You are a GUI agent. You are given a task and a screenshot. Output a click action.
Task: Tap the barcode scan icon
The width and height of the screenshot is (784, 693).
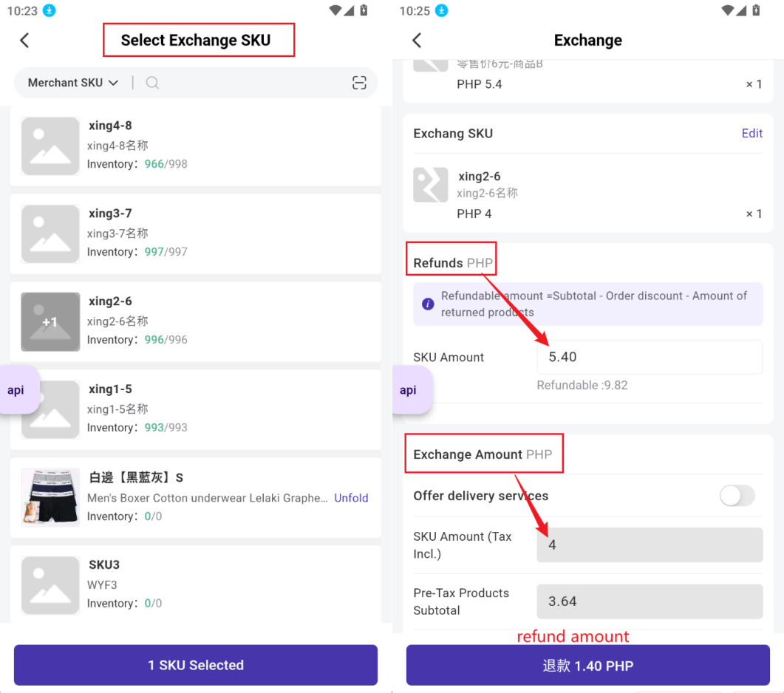coord(359,83)
